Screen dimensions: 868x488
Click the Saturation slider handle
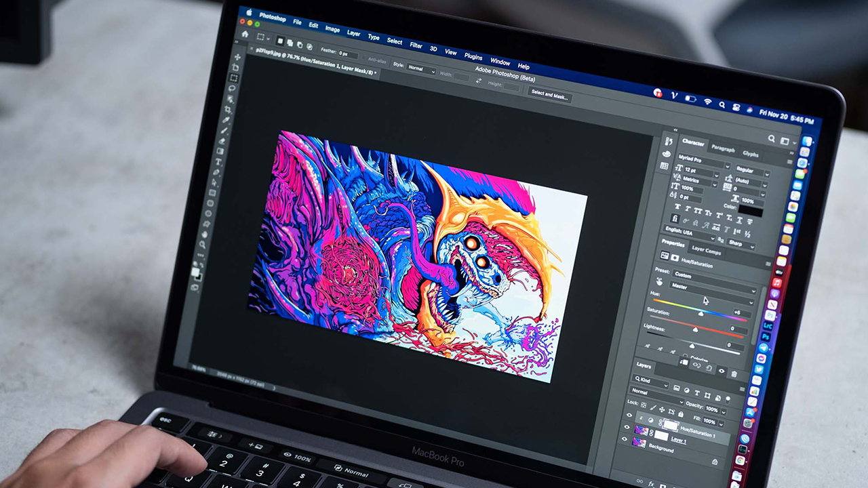click(x=694, y=329)
